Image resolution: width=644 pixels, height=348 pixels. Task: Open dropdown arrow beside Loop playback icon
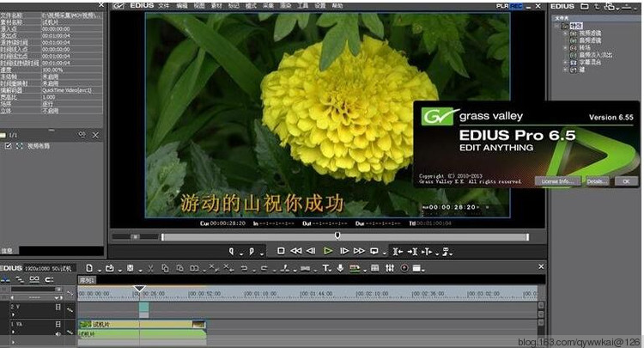(384, 253)
